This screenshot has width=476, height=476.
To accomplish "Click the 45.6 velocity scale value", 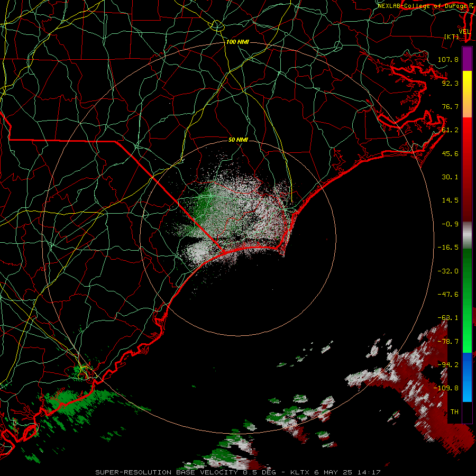I will coord(450,153).
